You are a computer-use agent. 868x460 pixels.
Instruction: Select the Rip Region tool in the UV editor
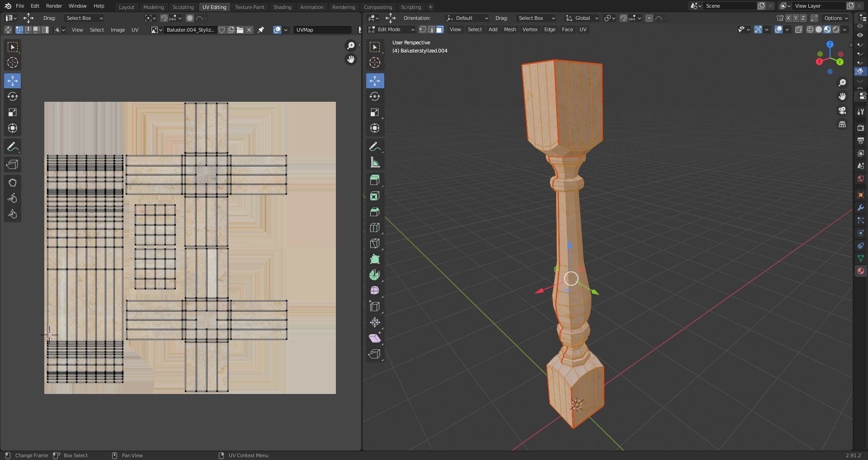tap(13, 165)
